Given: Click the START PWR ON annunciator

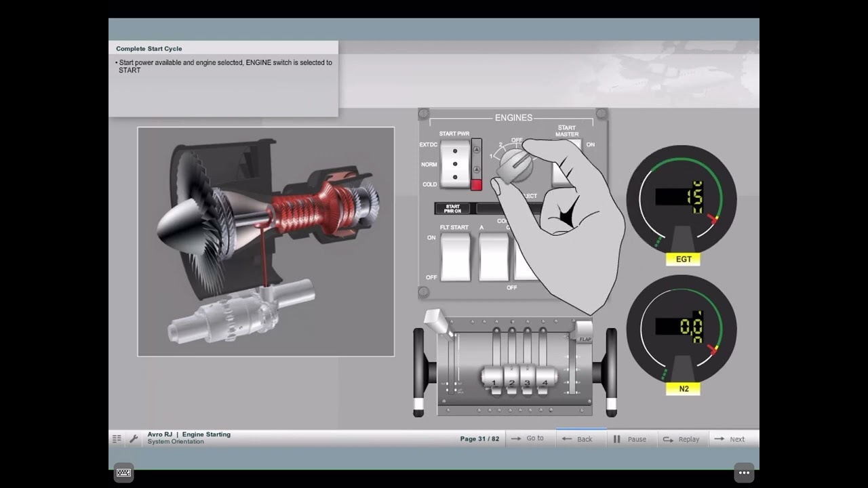Looking at the screenshot, I should (452, 209).
